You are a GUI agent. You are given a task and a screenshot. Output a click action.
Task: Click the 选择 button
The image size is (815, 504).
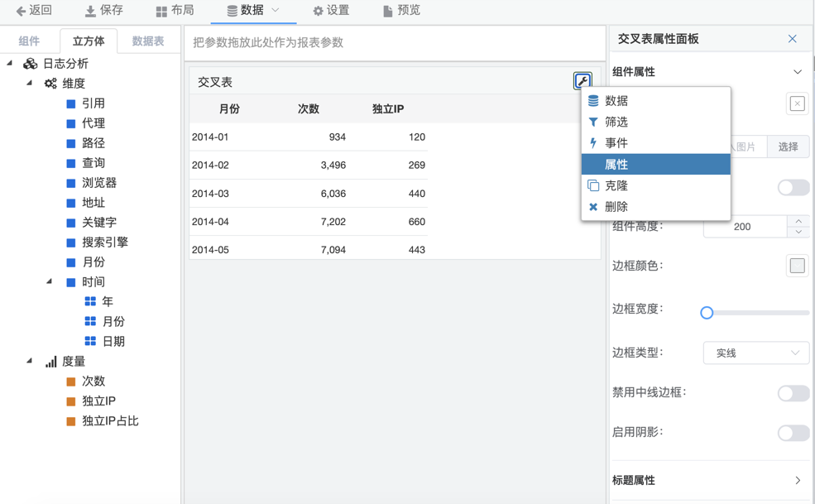[x=788, y=146]
